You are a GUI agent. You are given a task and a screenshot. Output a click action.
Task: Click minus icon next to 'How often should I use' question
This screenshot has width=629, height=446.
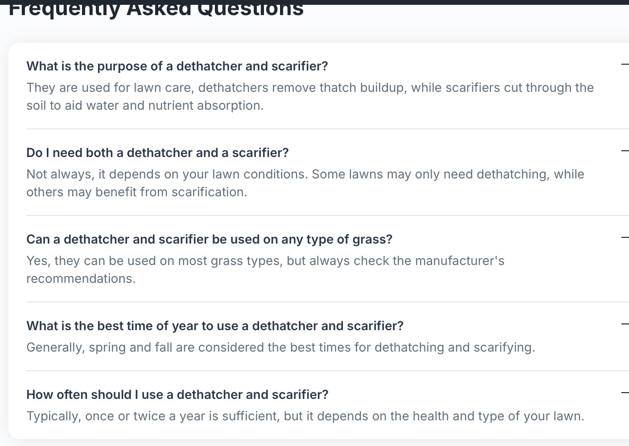624,394
